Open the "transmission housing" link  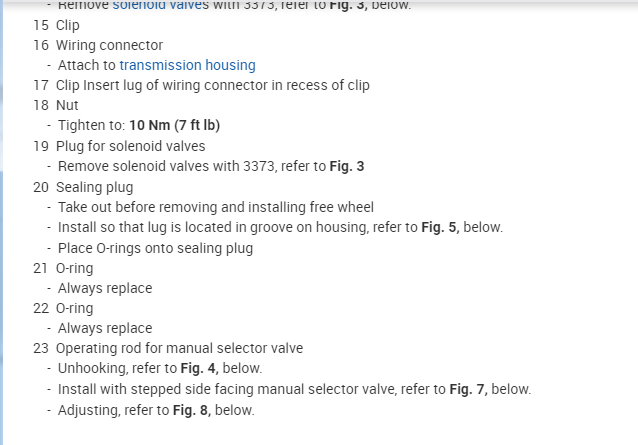[187, 65]
